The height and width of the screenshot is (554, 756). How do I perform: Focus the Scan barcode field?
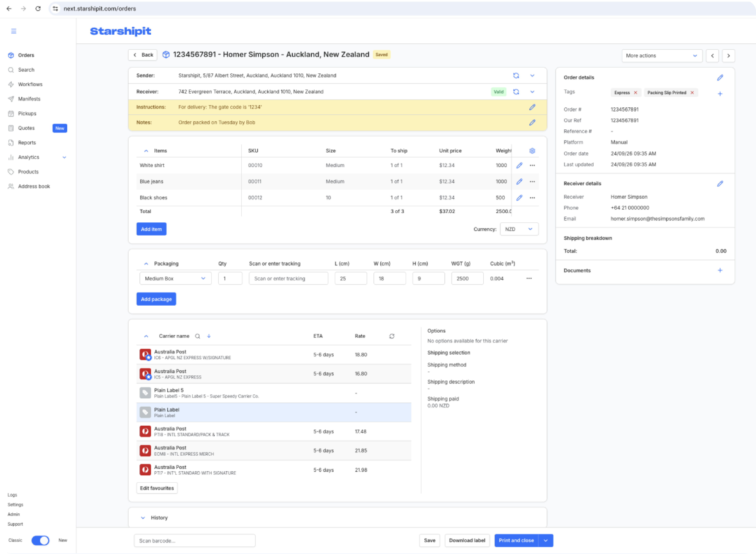[x=195, y=541]
